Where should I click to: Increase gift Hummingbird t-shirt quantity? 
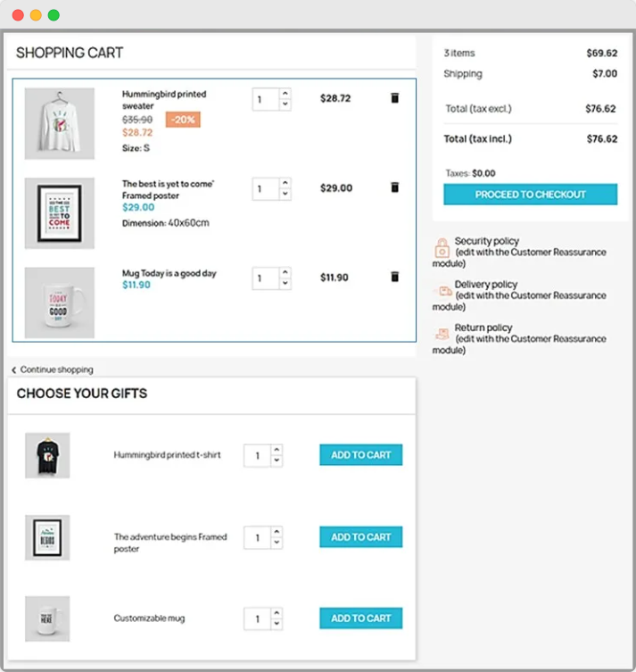[x=277, y=450]
